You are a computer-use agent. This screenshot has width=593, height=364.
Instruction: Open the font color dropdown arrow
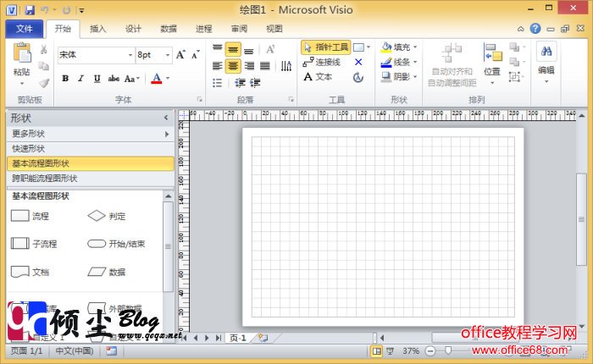(168, 78)
